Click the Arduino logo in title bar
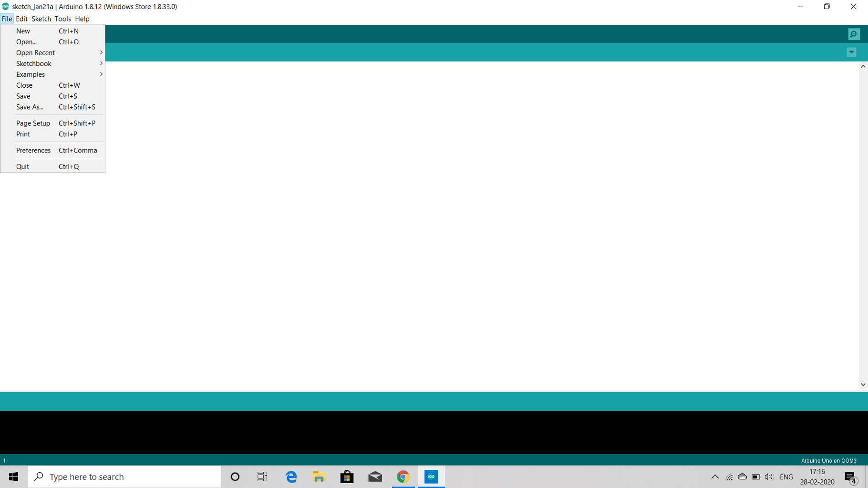 click(6, 6)
